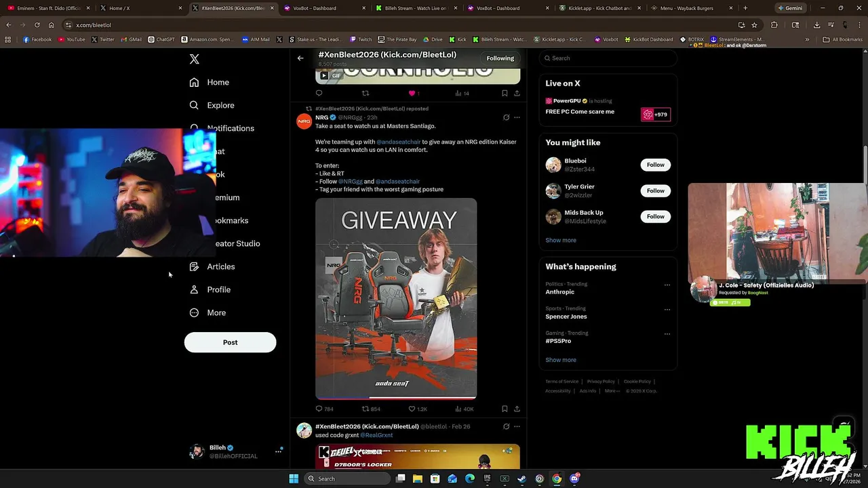
Task: Click the X search field
Action: (x=608, y=58)
